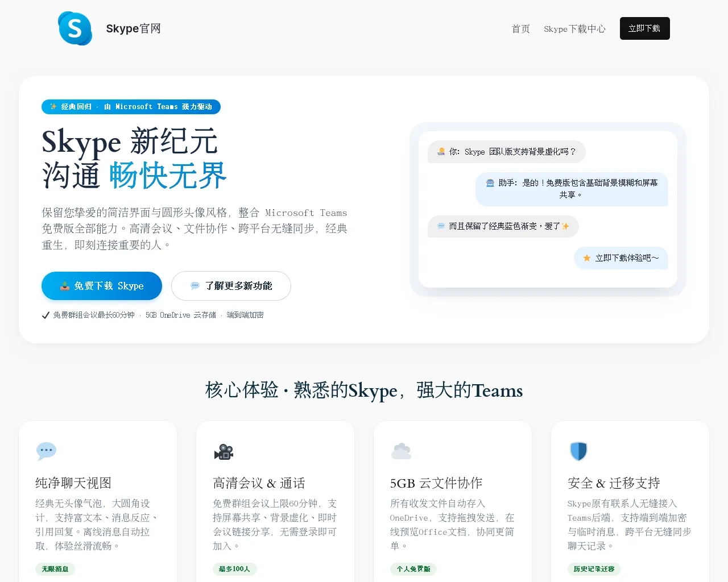Click the assistant avatar icon in reply bubble
Viewport: 728px width, 582px height.
click(490, 183)
